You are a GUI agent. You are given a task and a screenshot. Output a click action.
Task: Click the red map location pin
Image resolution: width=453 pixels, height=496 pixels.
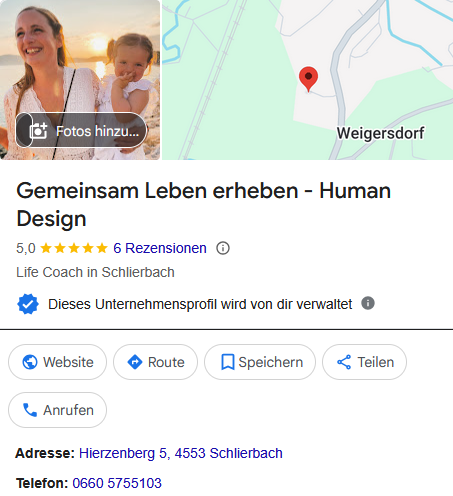(x=308, y=79)
